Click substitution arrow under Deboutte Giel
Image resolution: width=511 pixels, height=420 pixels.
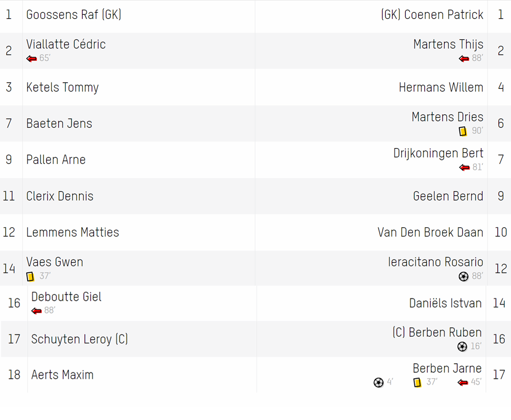click(36, 311)
